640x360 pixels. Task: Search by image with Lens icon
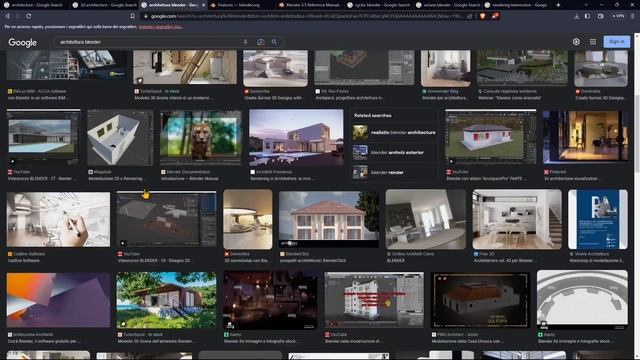tap(260, 42)
